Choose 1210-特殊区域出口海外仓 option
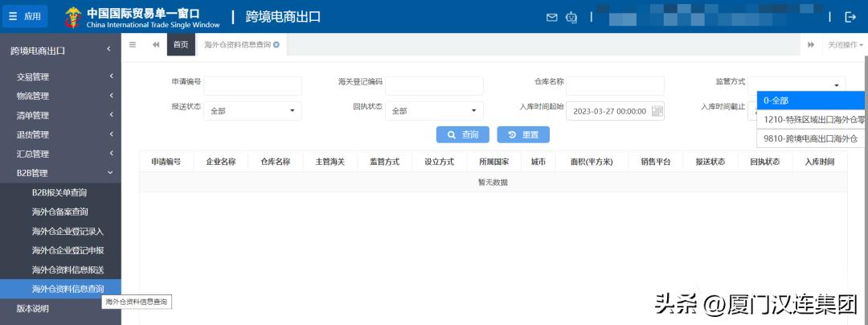 (810, 120)
